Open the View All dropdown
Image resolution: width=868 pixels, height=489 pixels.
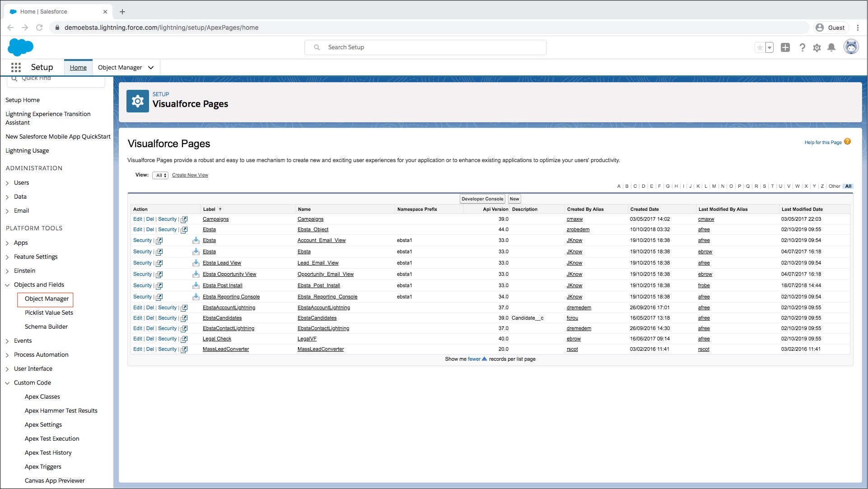click(160, 175)
